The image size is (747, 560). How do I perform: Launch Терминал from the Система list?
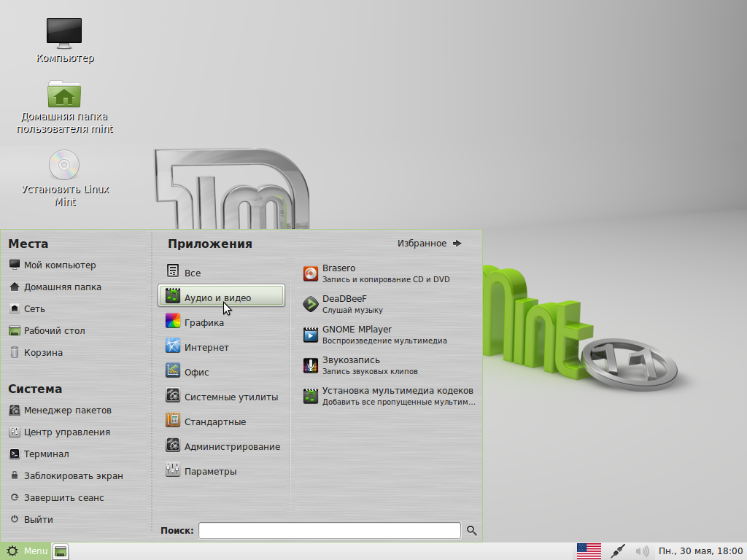(x=39, y=454)
